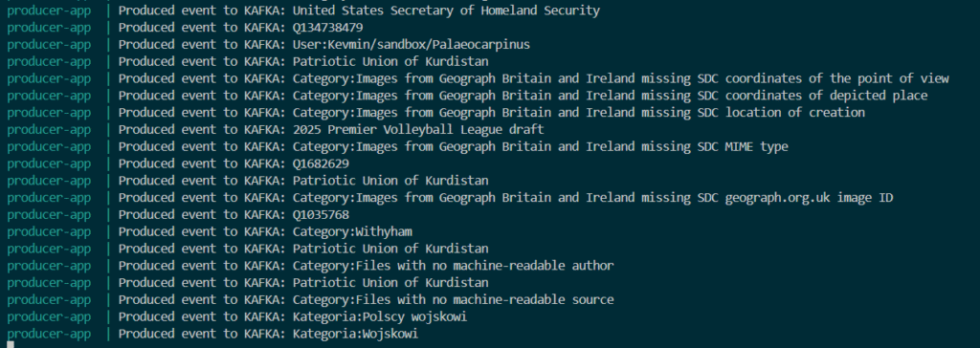Screen dimensions: 980x348
Task: Click 'Kategoria:Wojskowi' on the last log line
Action: (x=355, y=334)
